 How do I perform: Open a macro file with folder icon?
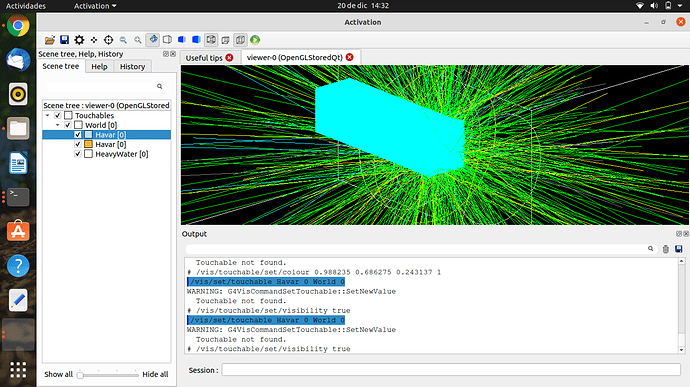coord(50,40)
